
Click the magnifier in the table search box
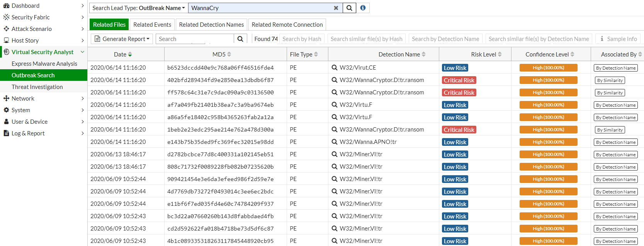point(240,39)
